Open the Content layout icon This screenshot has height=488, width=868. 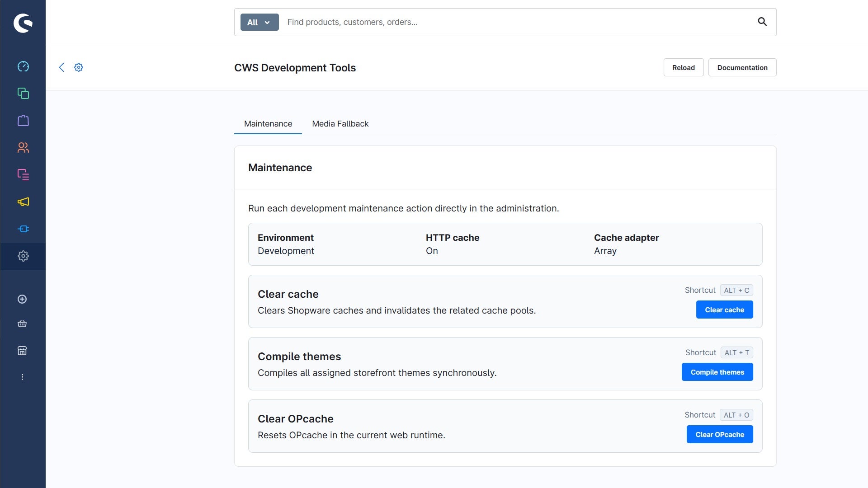(23, 175)
